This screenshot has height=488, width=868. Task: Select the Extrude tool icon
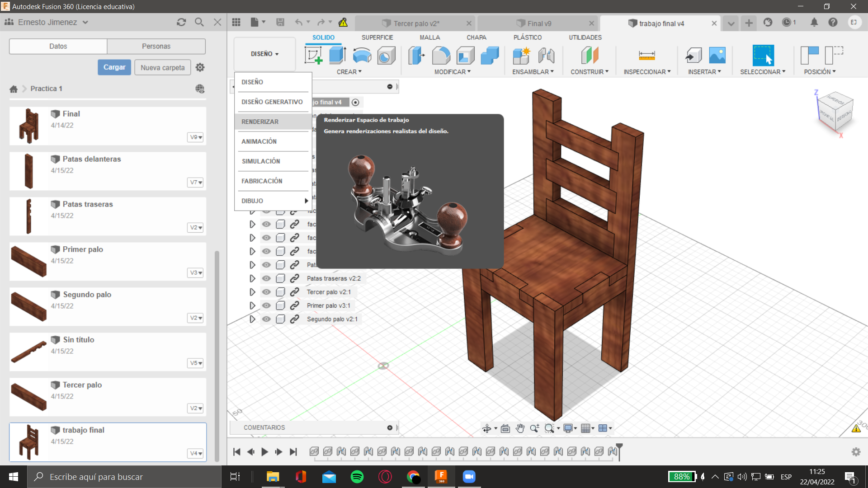click(337, 56)
